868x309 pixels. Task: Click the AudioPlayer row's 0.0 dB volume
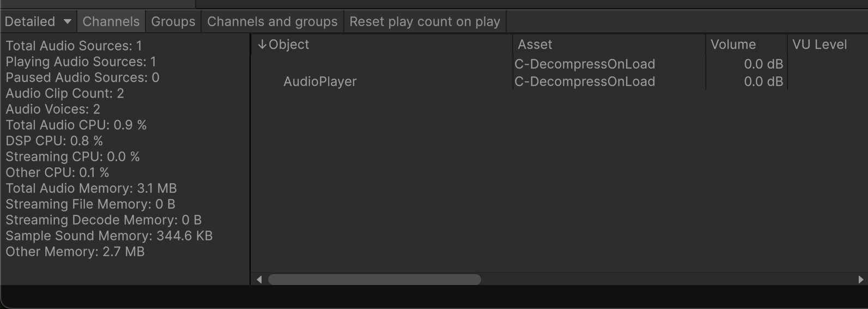click(763, 82)
